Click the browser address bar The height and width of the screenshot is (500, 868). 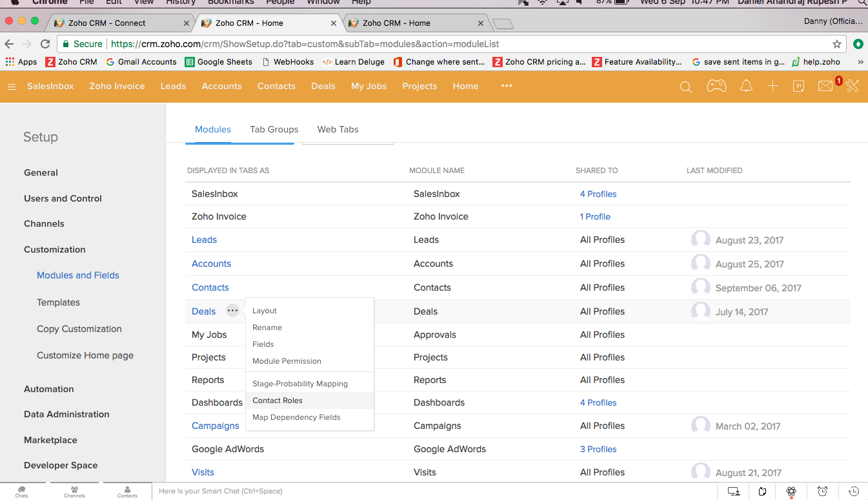pos(452,44)
